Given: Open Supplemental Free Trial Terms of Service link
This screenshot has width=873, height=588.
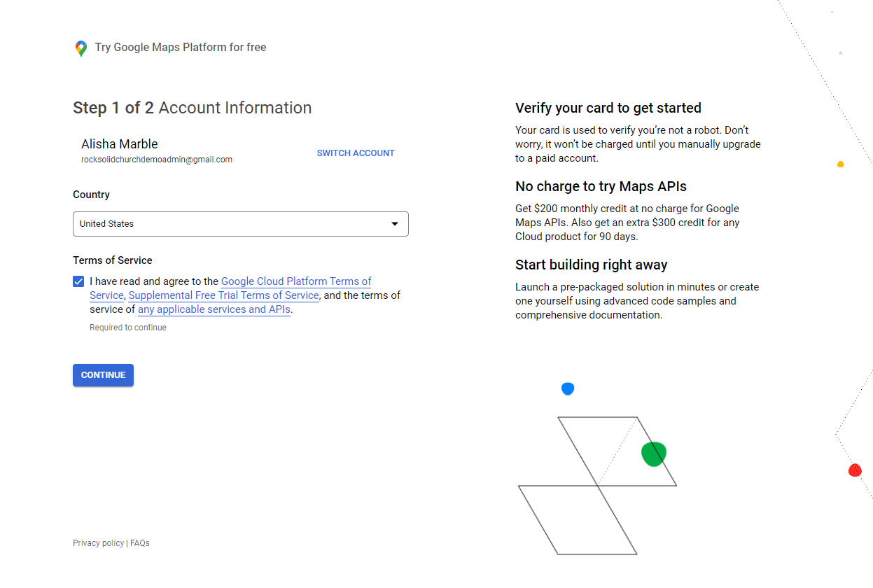Looking at the screenshot, I should tap(224, 295).
